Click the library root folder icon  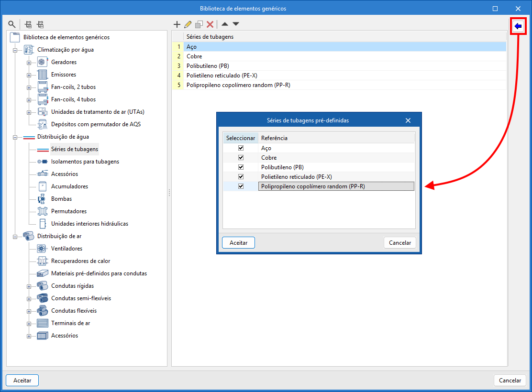(15, 37)
